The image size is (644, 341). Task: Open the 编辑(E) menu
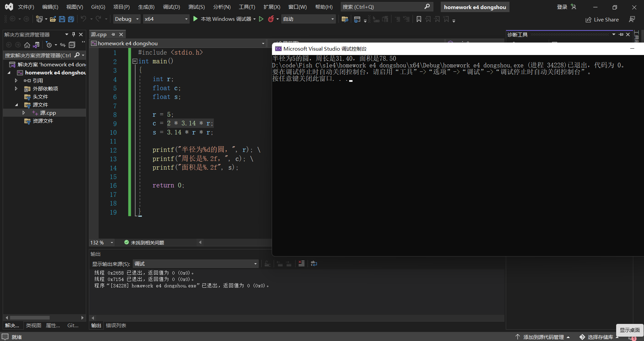50,7
